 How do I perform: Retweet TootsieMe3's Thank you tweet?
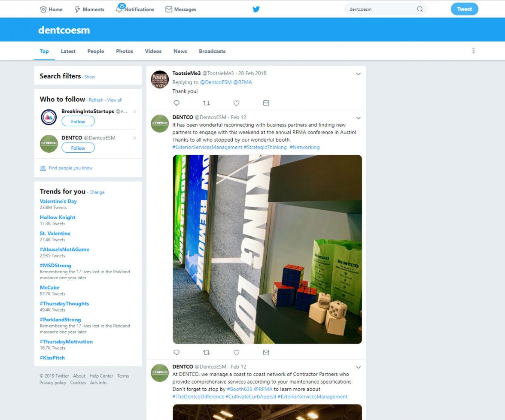click(x=207, y=103)
